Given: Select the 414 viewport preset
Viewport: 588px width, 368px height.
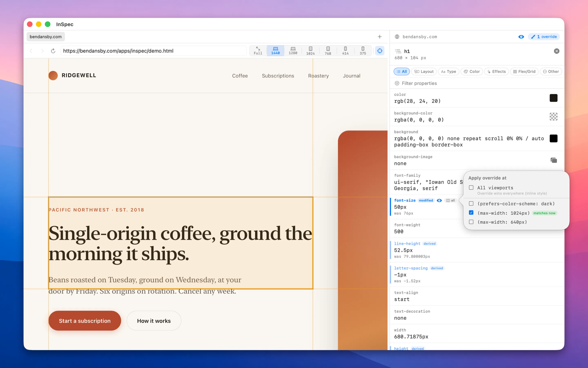Looking at the screenshot, I should 345,51.
